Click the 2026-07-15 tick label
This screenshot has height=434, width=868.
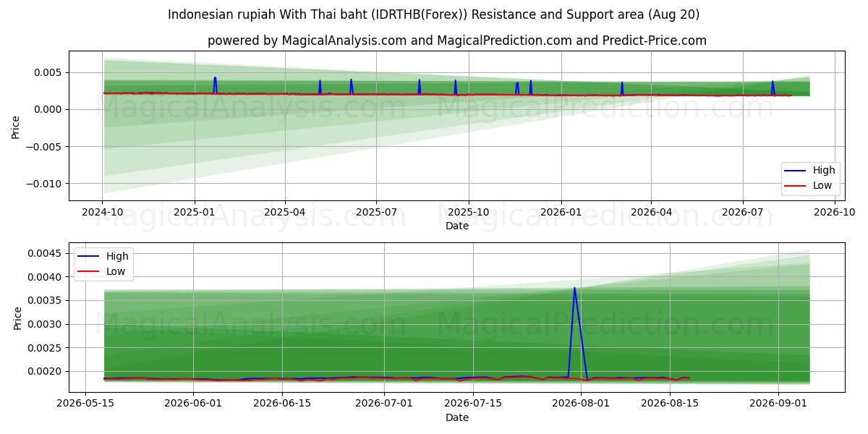click(x=472, y=404)
